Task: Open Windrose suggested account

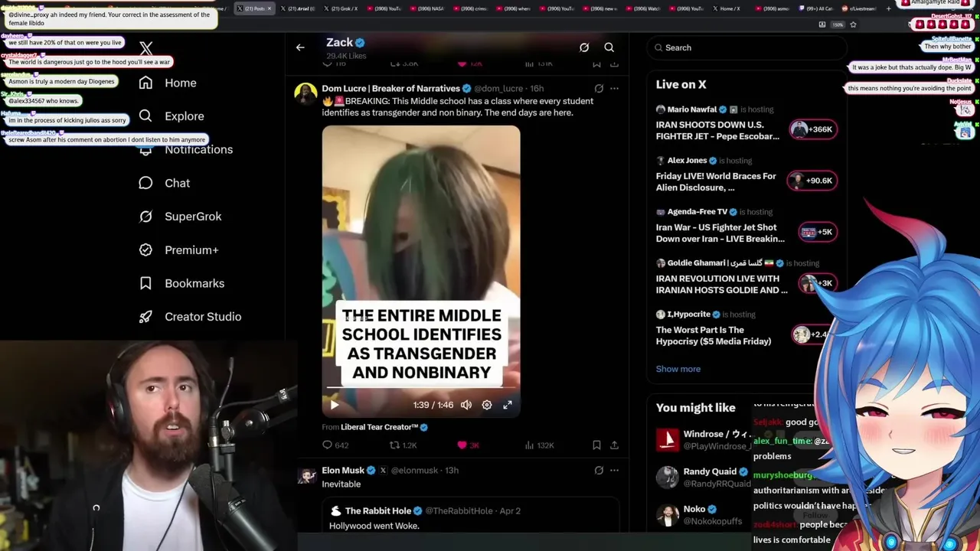Action: [x=703, y=439]
